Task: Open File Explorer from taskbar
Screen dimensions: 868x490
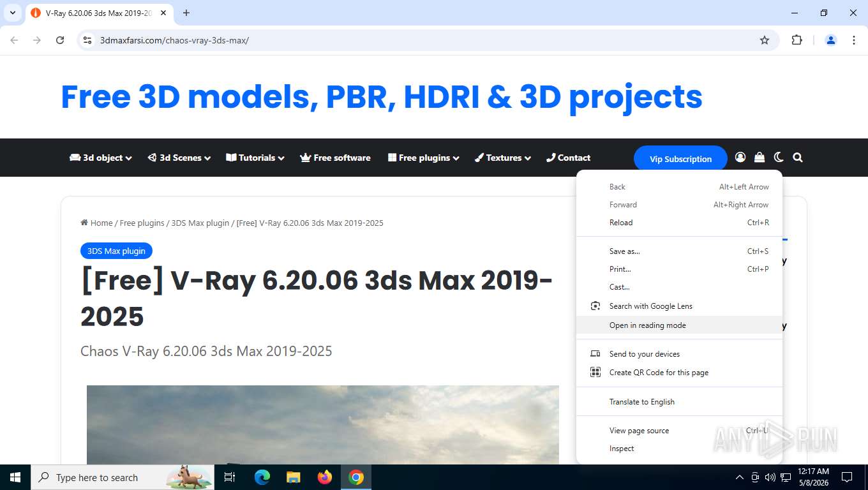Action: coord(294,477)
